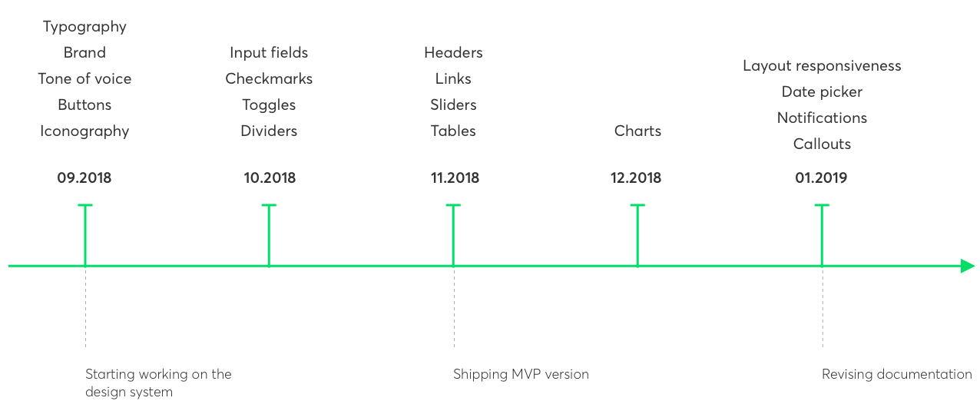Click the 09.2018 timeline marker tick
This screenshot has height=401, width=980.
pyautogui.click(x=84, y=234)
